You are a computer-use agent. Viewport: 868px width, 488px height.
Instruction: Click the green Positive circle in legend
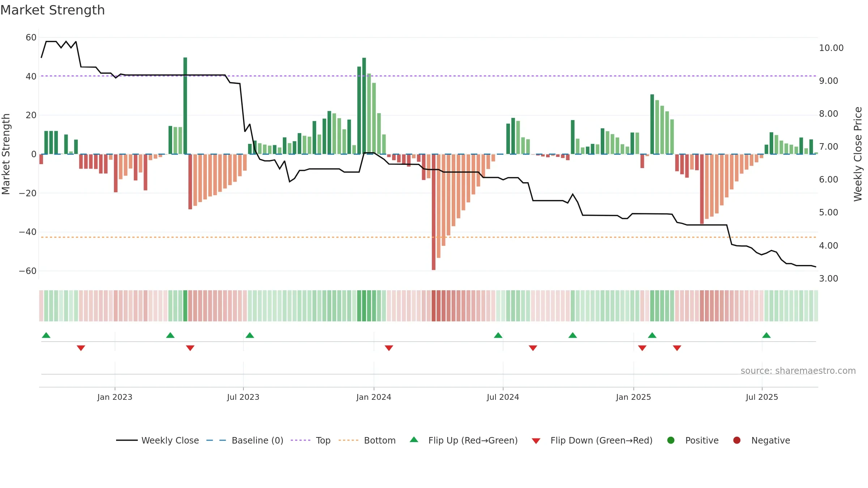pos(671,440)
